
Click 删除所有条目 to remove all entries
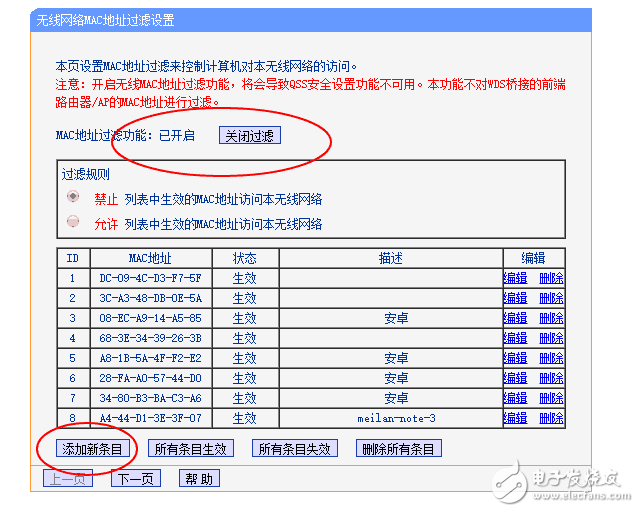tap(399, 449)
